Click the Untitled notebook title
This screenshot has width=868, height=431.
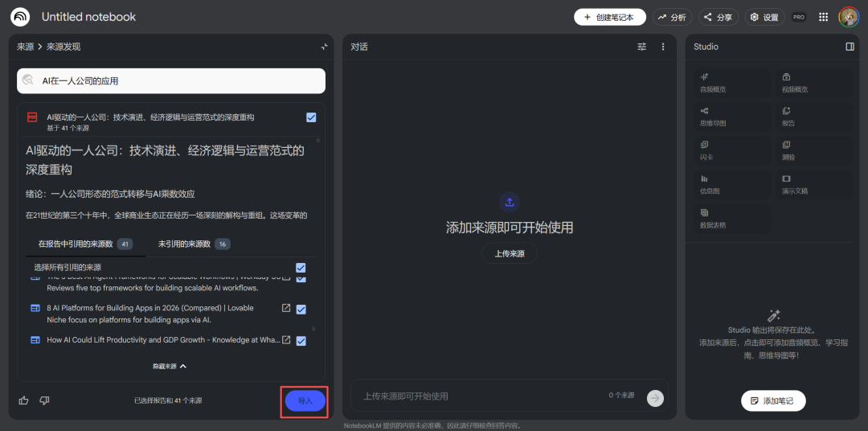[88, 17]
